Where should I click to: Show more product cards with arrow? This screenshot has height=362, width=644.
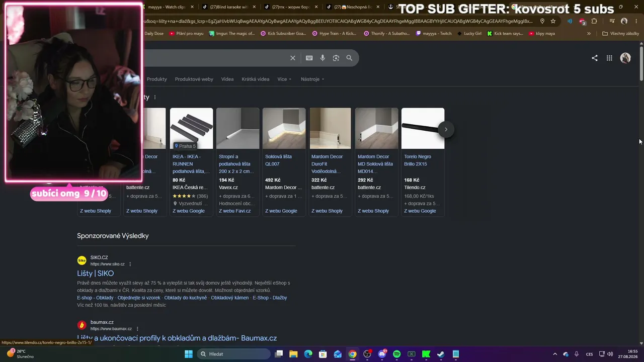click(446, 129)
